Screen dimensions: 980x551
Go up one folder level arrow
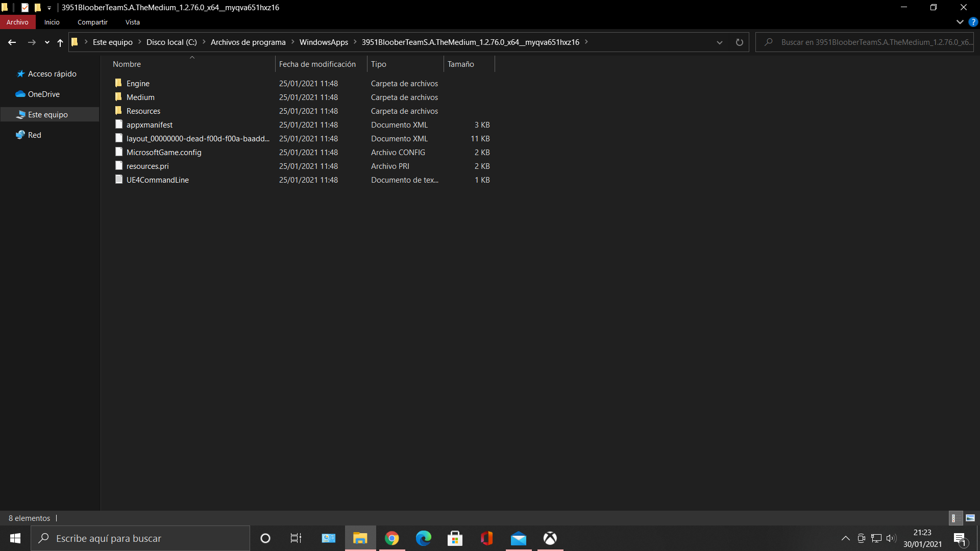tap(60, 42)
